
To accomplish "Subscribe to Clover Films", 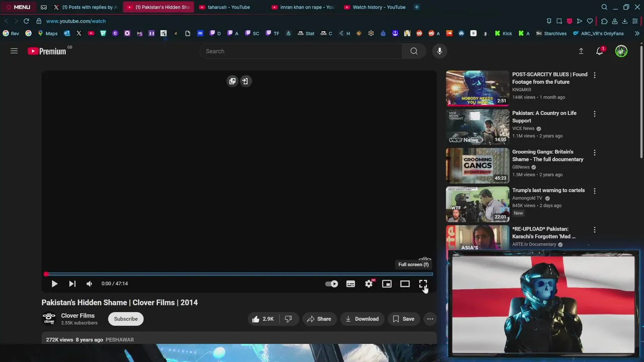I will click(x=126, y=319).
